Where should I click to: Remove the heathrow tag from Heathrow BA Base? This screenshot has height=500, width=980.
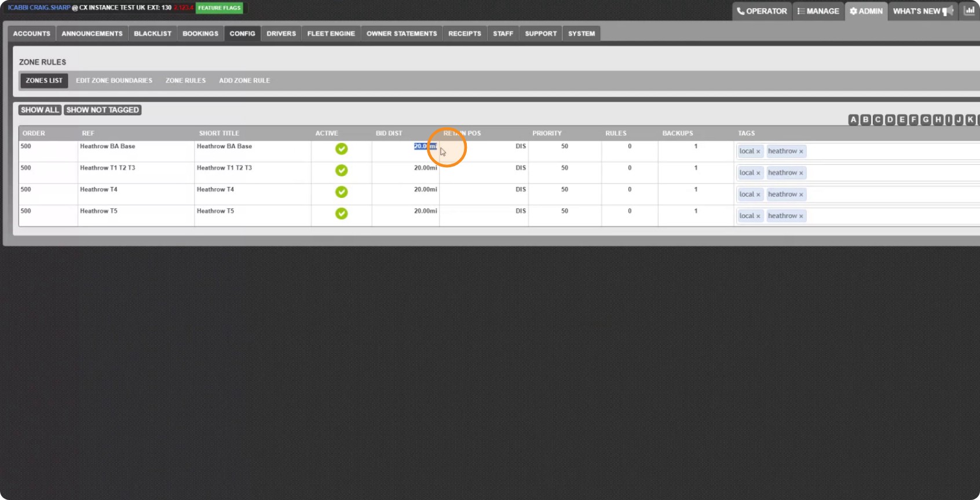click(801, 152)
